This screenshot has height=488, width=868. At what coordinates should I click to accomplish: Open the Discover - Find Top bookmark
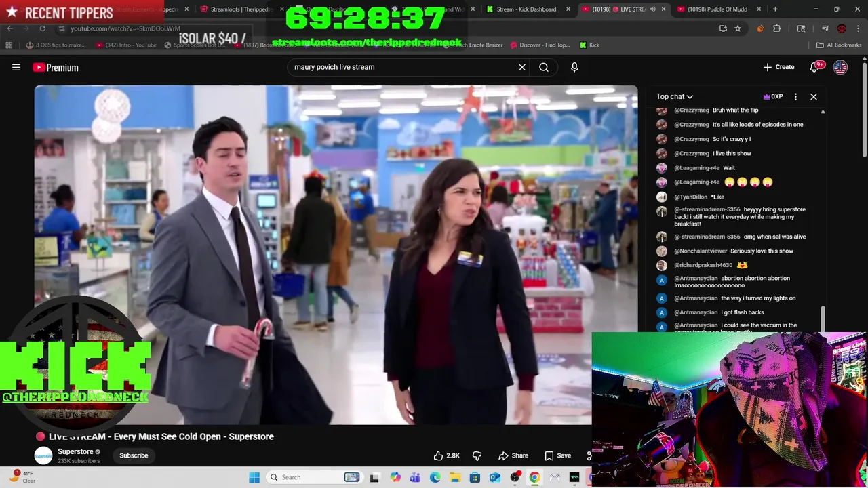point(539,45)
